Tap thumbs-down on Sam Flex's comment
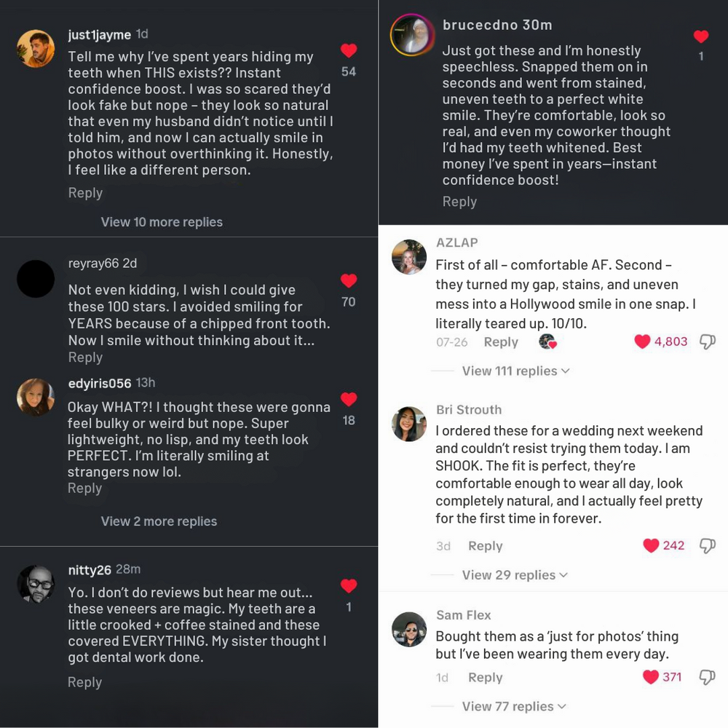728x728 pixels. pos(707,678)
